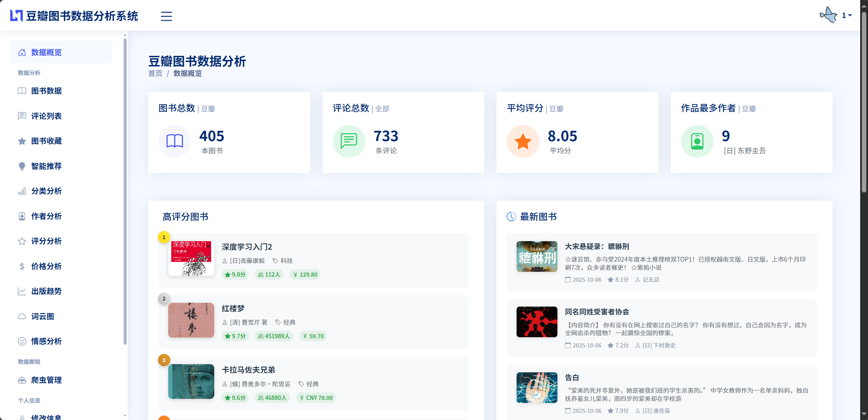This screenshot has height=420, width=868.
Task: Toggle the sidebar with hamburger icon
Action: pyautogui.click(x=167, y=16)
